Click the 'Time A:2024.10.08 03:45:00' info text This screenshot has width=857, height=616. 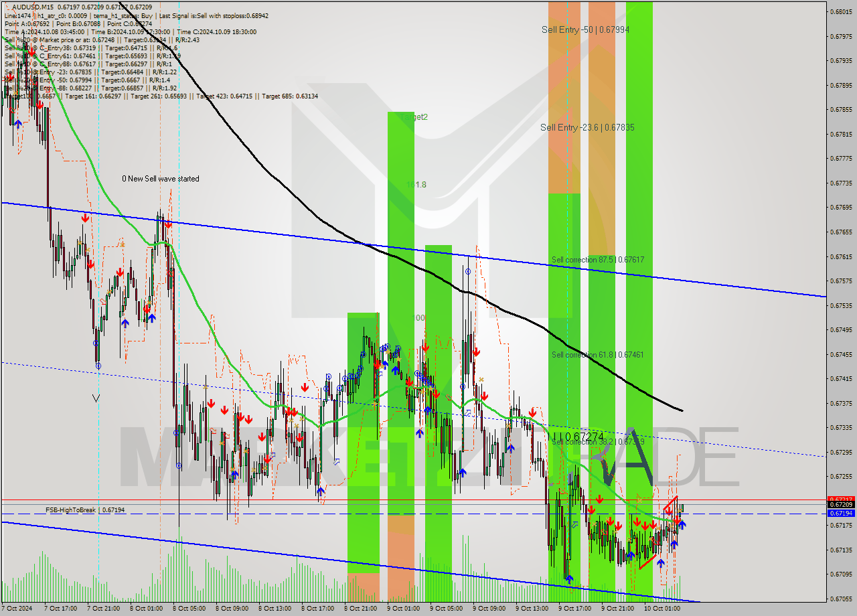tap(44, 31)
